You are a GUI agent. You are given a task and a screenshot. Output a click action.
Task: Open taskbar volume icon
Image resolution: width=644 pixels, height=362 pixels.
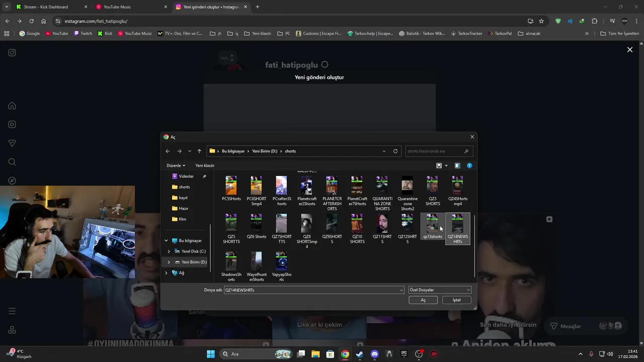[610, 354]
